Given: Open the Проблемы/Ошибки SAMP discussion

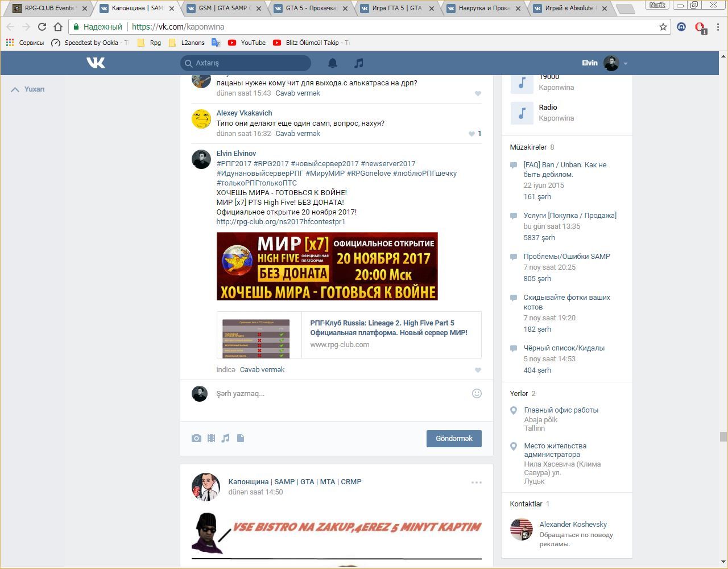Looking at the screenshot, I should pos(567,257).
